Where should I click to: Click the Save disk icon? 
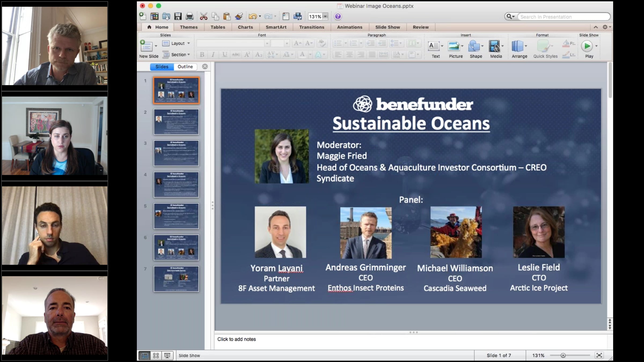coord(178,16)
